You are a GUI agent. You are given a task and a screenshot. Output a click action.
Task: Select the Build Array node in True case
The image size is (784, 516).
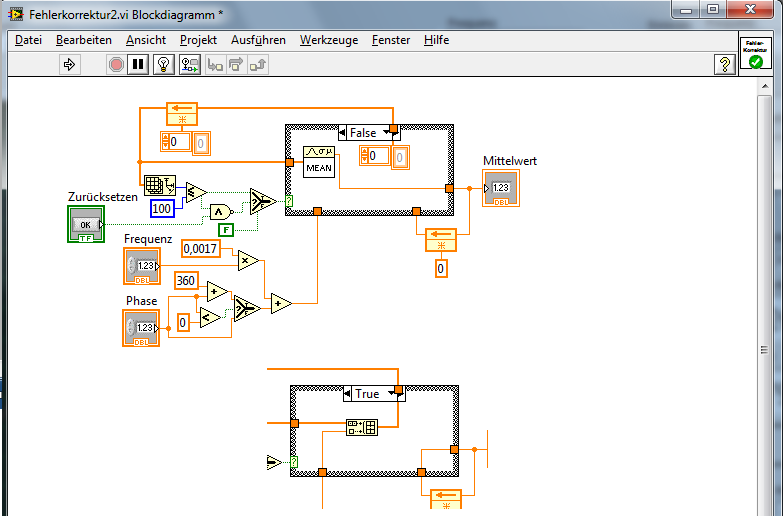tap(360, 428)
